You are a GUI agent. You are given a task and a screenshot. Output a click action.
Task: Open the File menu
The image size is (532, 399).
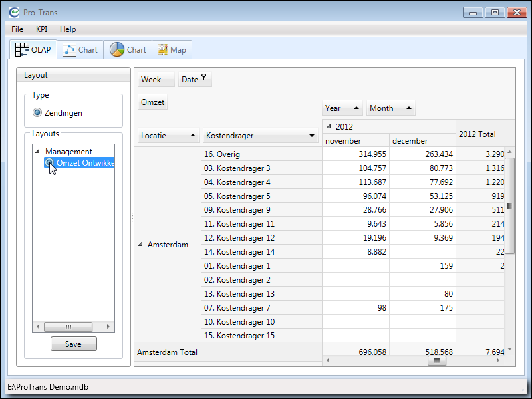click(17, 29)
